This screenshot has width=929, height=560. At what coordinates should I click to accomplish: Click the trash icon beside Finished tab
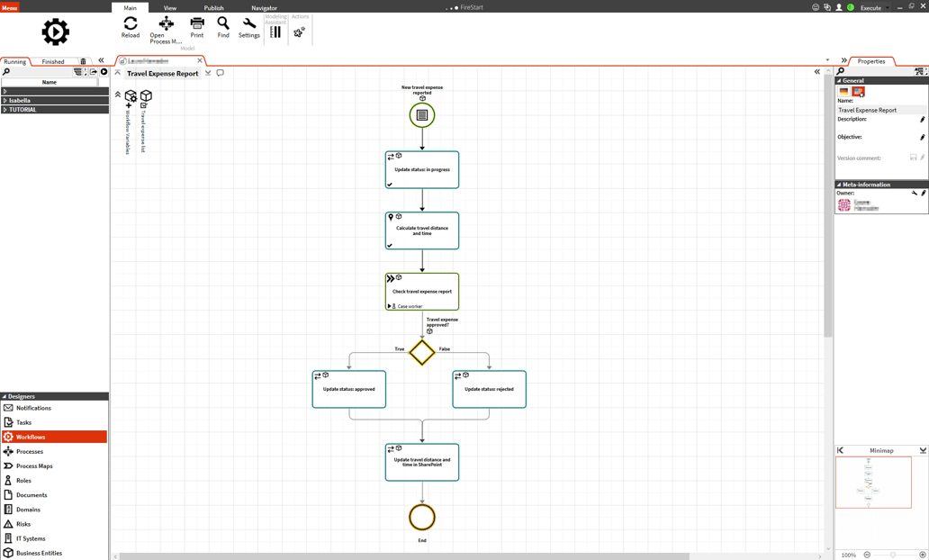click(84, 62)
